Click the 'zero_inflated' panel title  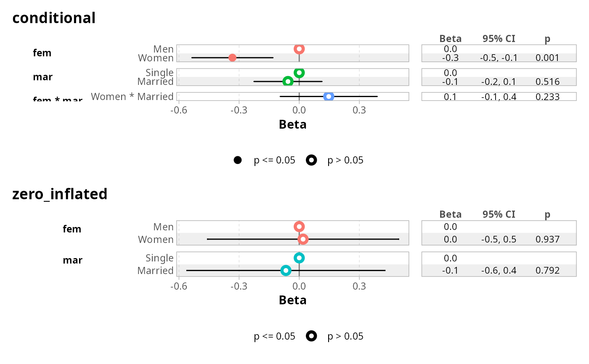tap(60, 194)
